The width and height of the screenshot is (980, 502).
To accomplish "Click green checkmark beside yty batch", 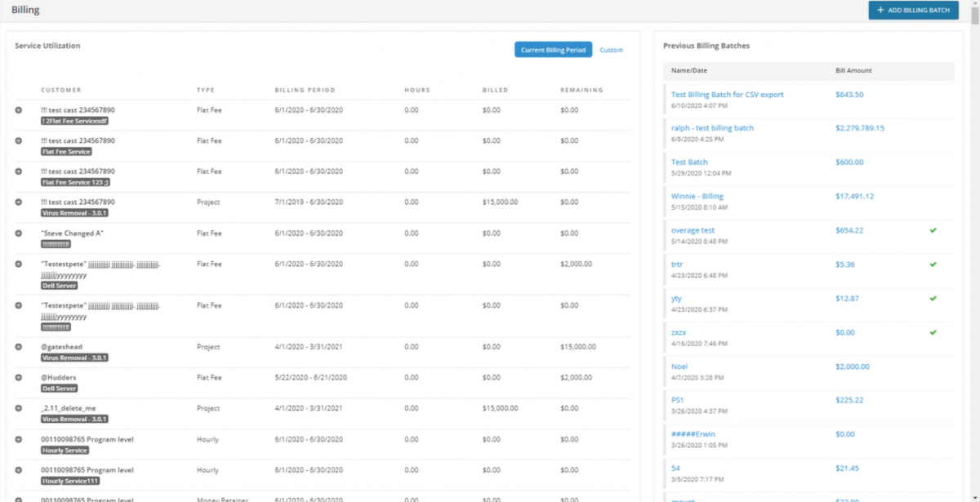I will (x=933, y=299).
